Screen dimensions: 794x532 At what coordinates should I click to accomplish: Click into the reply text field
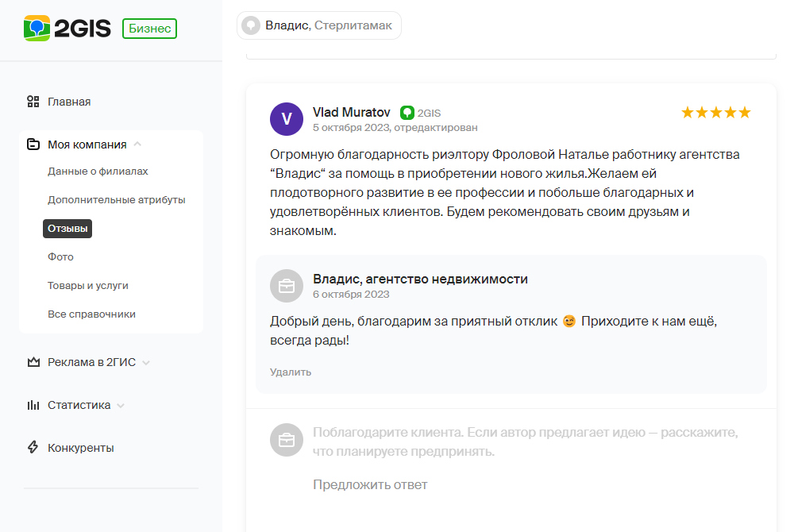[x=525, y=442]
